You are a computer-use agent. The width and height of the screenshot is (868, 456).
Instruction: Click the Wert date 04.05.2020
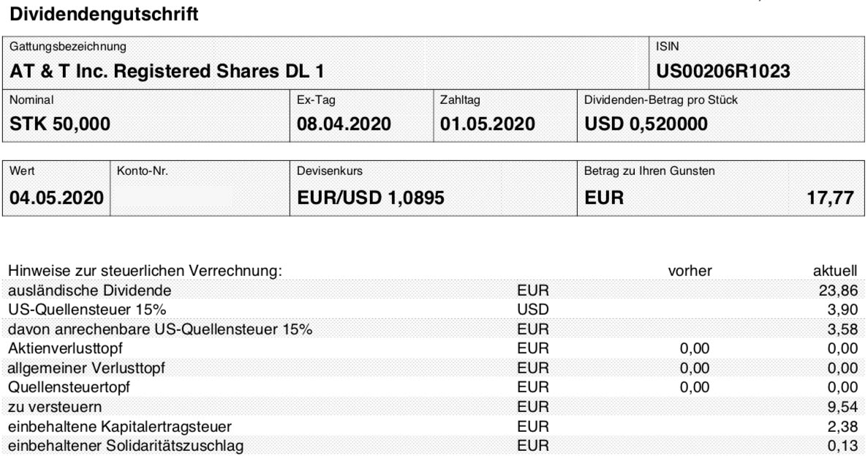pos(56,198)
